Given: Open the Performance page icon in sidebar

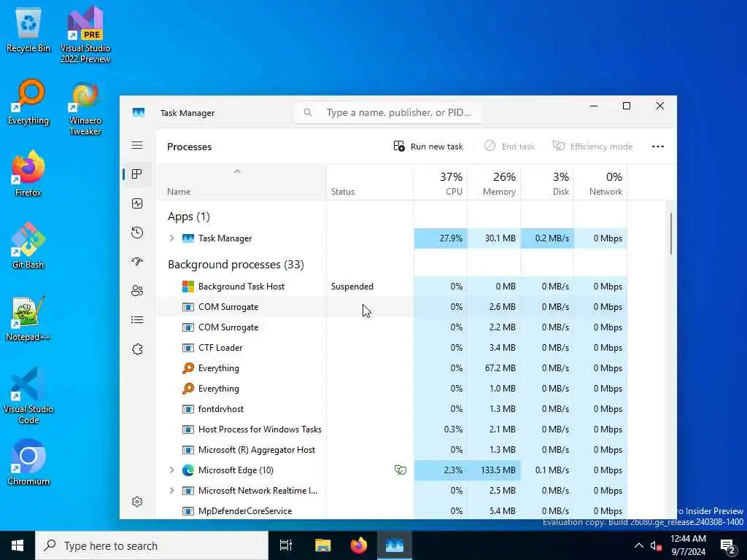Looking at the screenshot, I should pos(137,203).
